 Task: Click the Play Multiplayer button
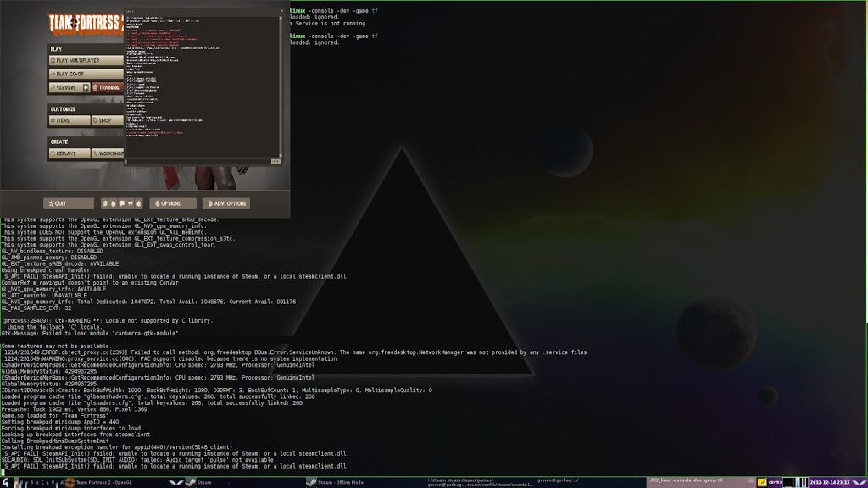click(x=86, y=60)
